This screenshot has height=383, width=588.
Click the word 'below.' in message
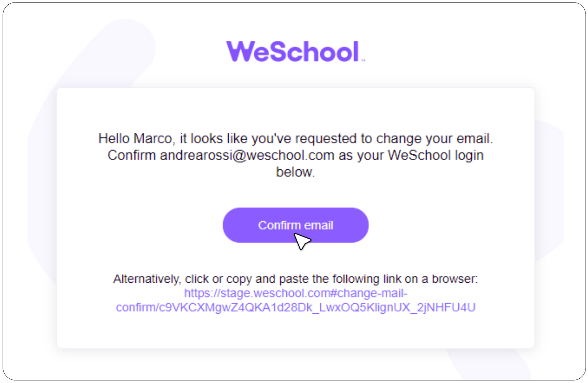pos(295,172)
